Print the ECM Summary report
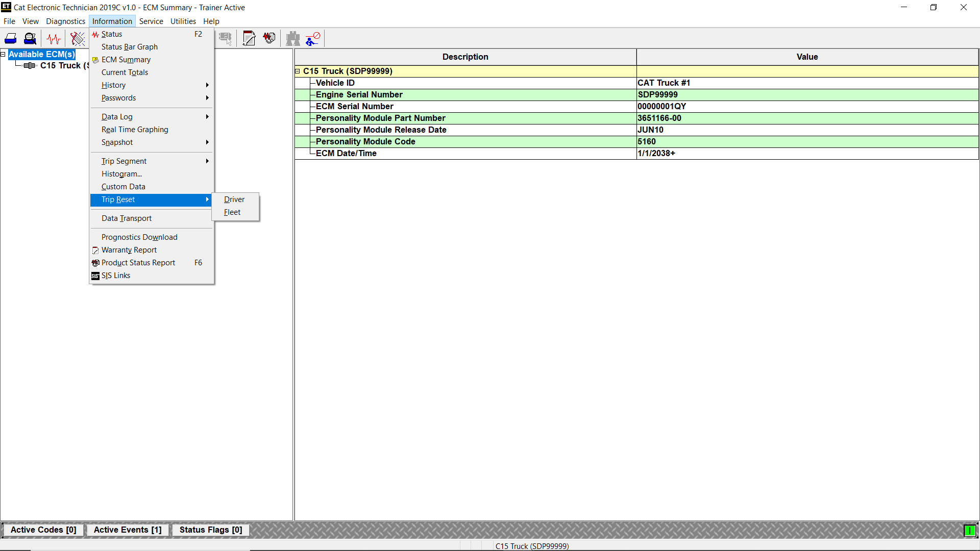This screenshot has width=980, height=551. 10,38
